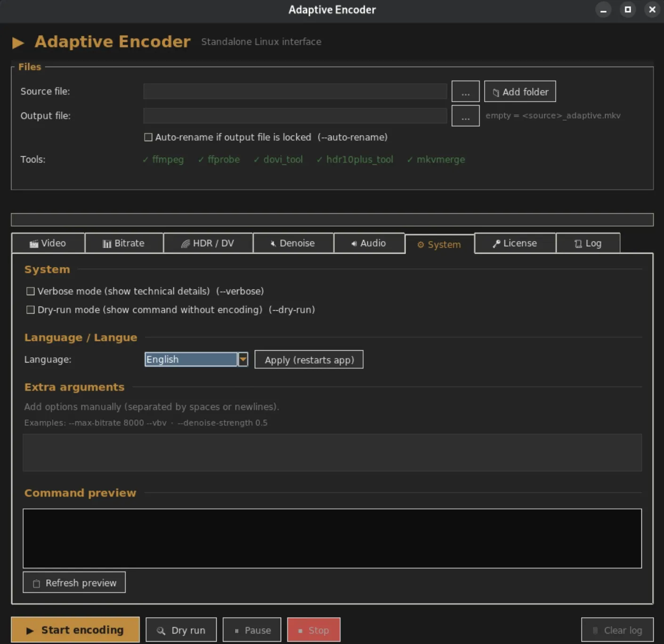Click the folder icon in Add folder

495,92
